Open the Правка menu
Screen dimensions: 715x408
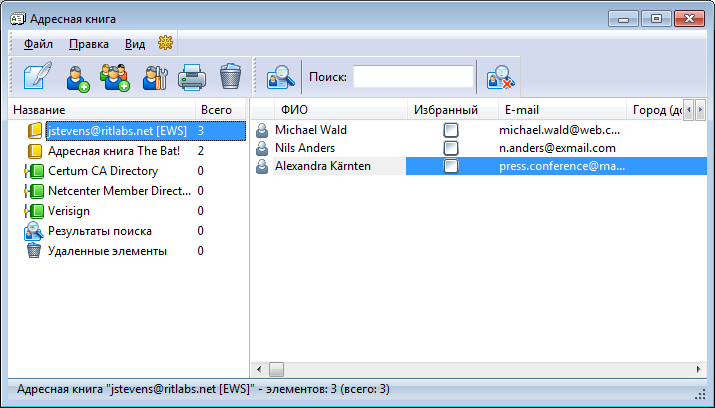(x=89, y=44)
